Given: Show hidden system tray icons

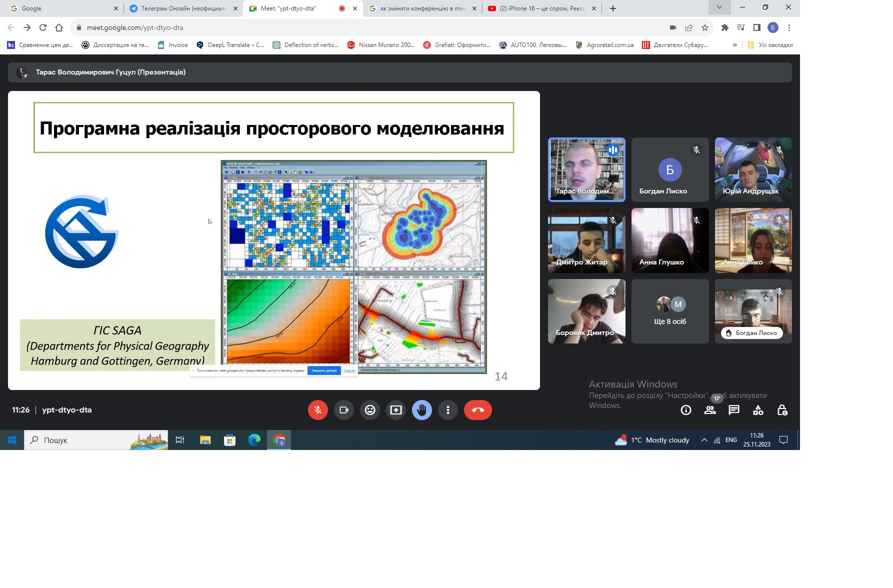Looking at the screenshot, I should point(704,440).
